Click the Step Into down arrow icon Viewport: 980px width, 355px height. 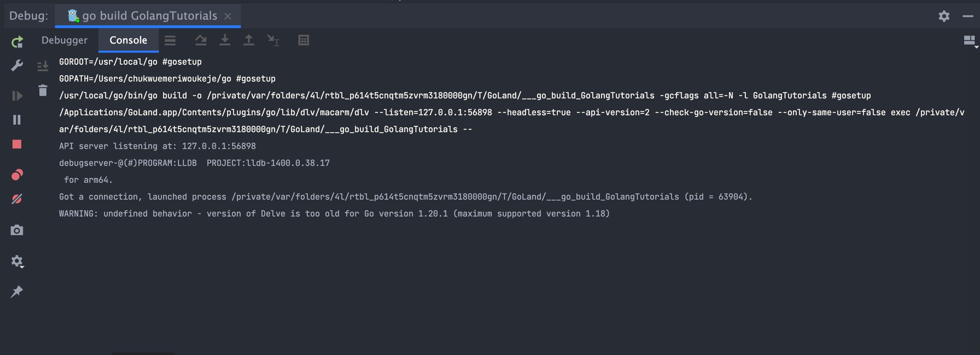click(x=225, y=40)
